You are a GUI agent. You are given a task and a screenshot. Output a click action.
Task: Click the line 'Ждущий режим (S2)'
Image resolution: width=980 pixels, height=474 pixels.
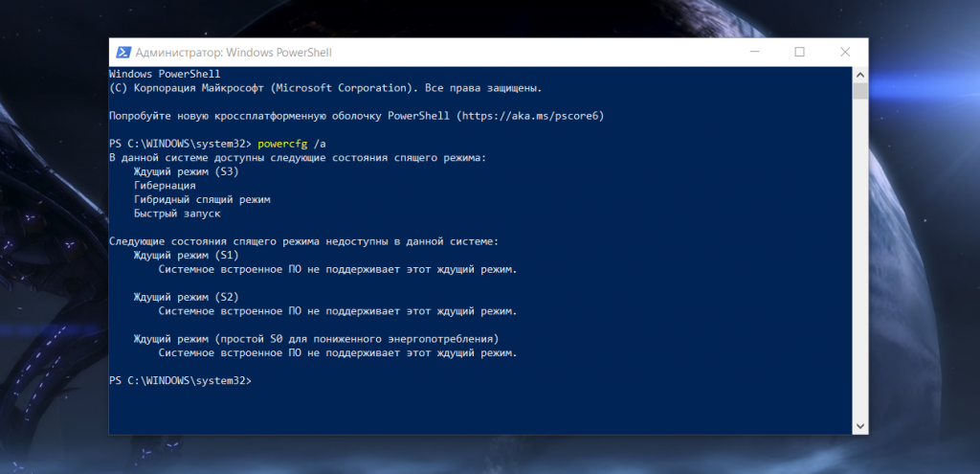187,297
